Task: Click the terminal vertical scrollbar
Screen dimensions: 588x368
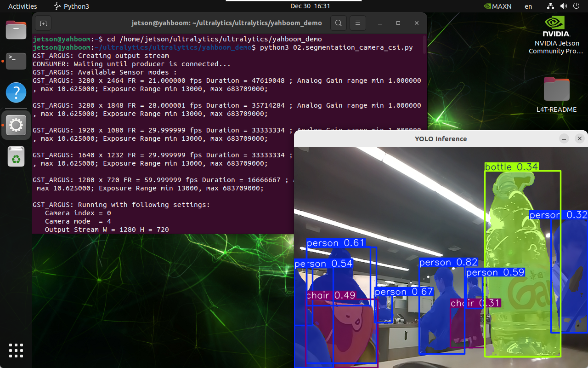Action: click(x=425, y=44)
